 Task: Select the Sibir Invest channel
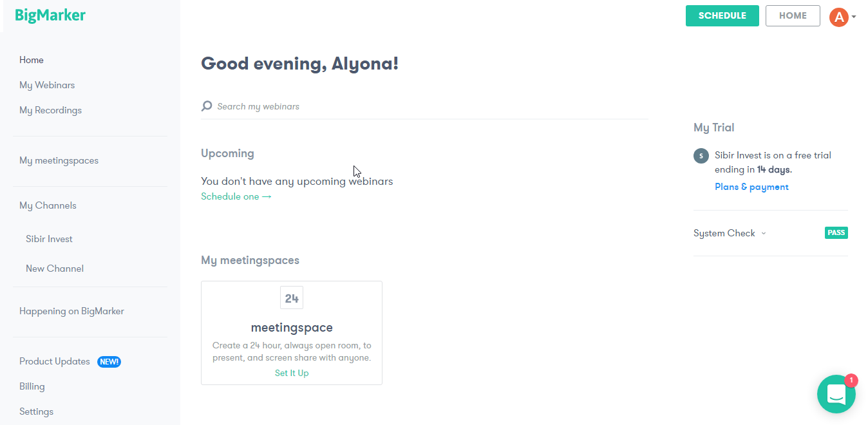49,239
